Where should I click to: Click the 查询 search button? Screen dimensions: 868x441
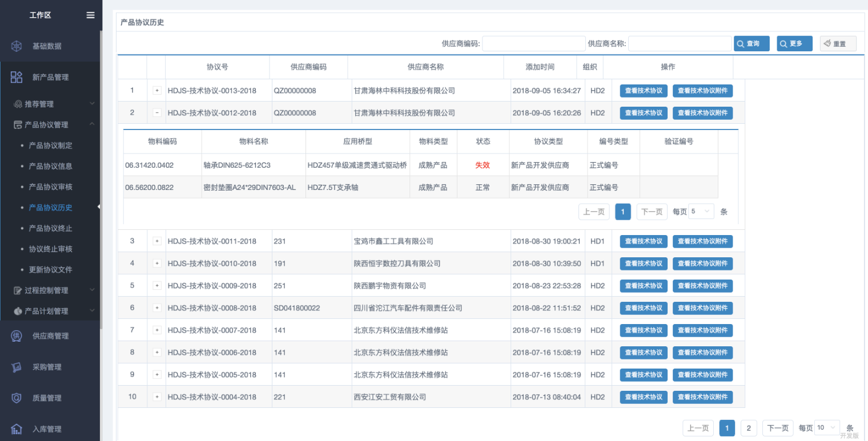point(752,43)
